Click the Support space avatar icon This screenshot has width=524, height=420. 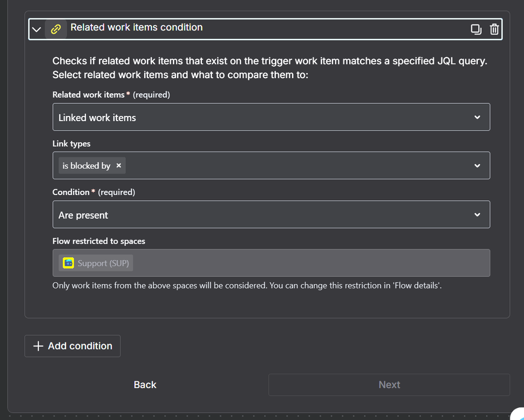[69, 263]
